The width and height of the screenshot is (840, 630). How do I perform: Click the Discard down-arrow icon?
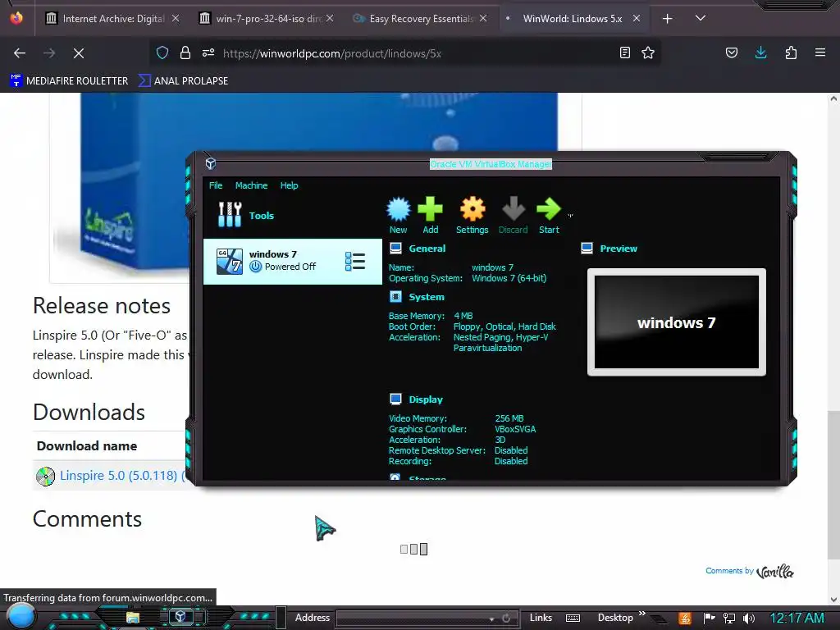tap(514, 216)
